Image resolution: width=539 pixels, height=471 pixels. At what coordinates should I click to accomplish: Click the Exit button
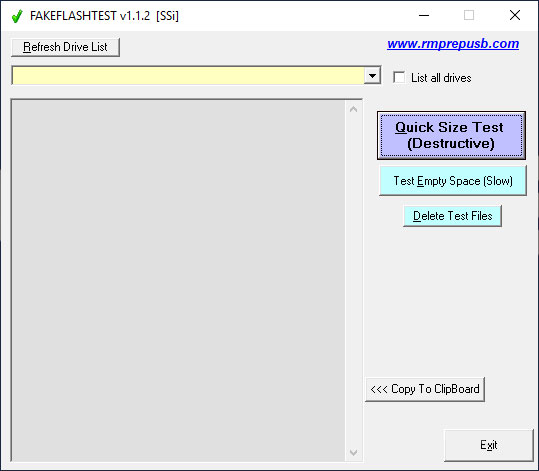coord(488,445)
